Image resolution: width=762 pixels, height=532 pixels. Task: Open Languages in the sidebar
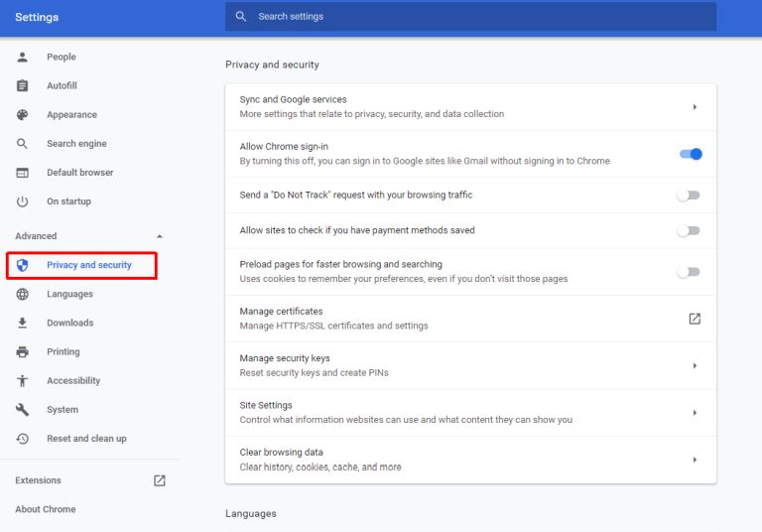click(70, 294)
